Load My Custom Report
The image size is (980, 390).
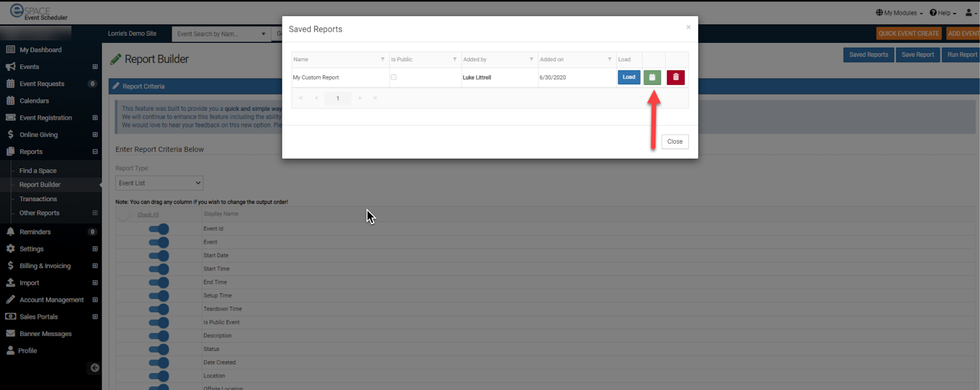coord(629,77)
